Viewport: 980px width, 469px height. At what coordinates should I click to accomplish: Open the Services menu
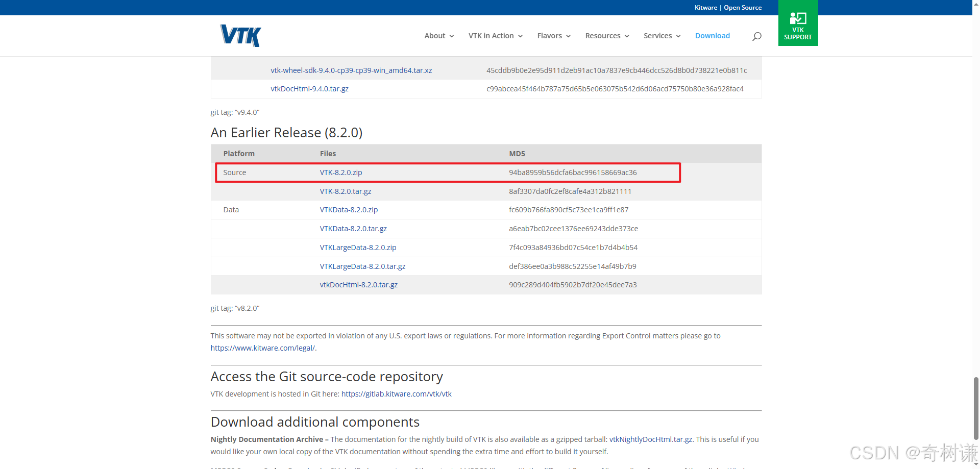click(x=657, y=36)
